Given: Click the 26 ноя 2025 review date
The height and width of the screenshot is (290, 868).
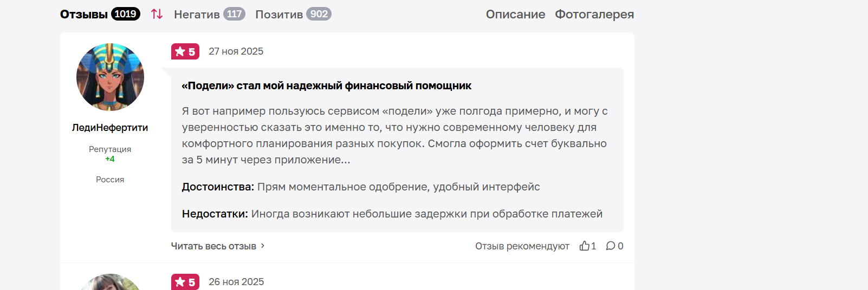Looking at the screenshot, I should [236, 282].
